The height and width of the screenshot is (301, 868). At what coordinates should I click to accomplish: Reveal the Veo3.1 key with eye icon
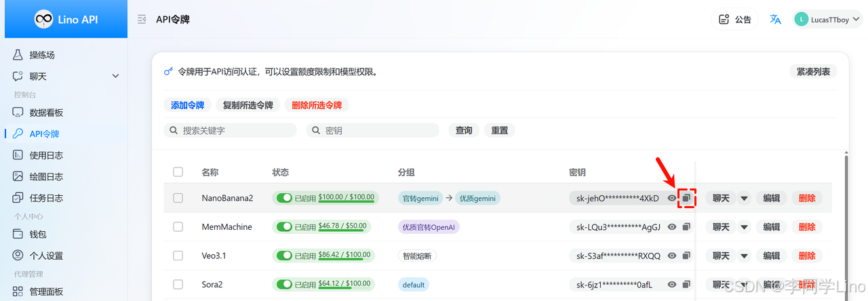pyautogui.click(x=672, y=256)
